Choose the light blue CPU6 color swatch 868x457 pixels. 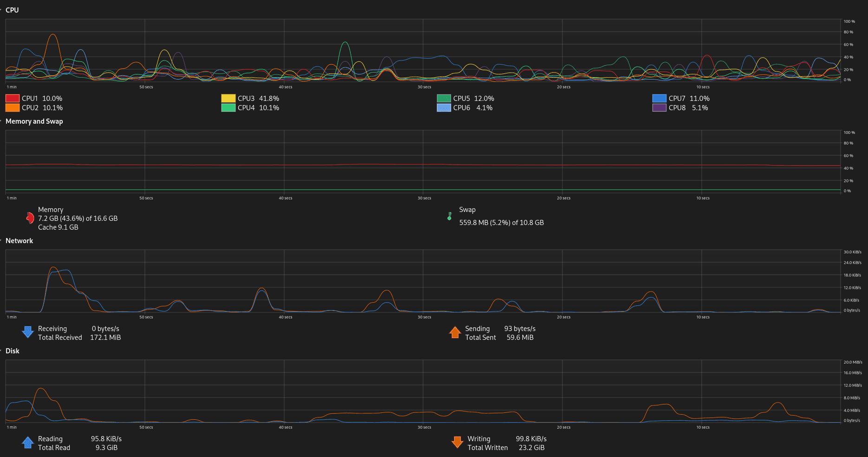point(444,108)
